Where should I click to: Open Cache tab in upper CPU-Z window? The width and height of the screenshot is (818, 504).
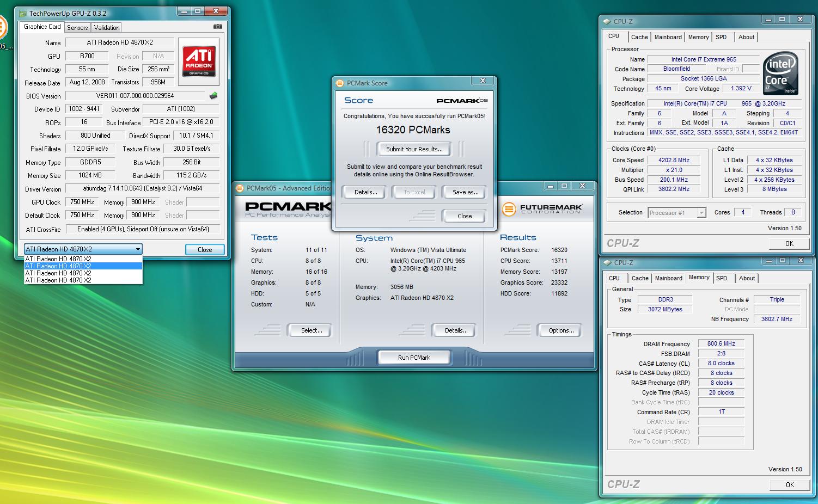pyautogui.click(x=639, y=37)
